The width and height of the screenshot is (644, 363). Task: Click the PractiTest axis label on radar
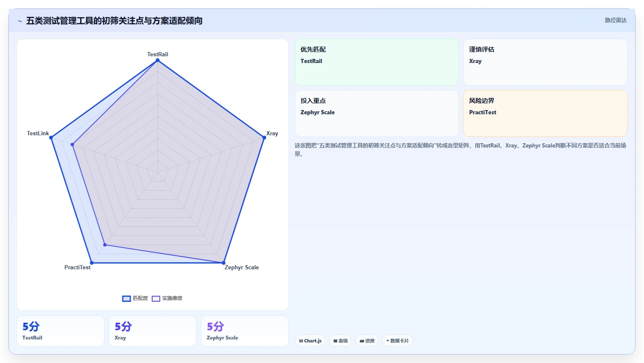tap(77, 267)
